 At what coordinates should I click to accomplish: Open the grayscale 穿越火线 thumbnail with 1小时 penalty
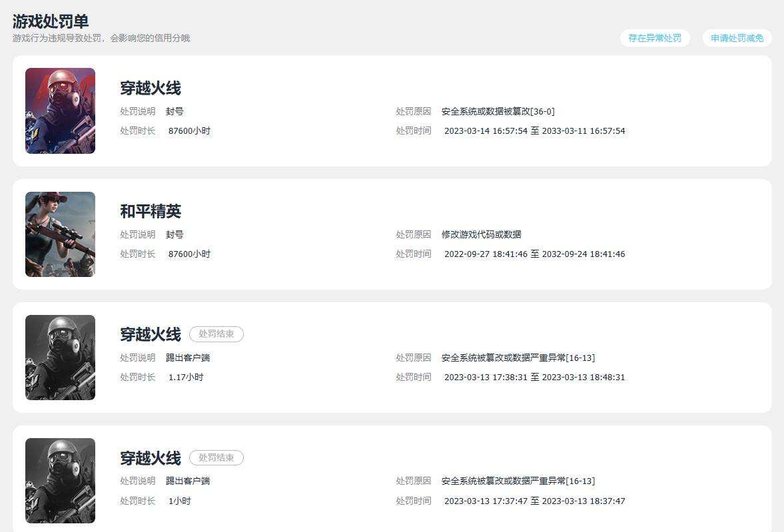click(x=60, y=481)
